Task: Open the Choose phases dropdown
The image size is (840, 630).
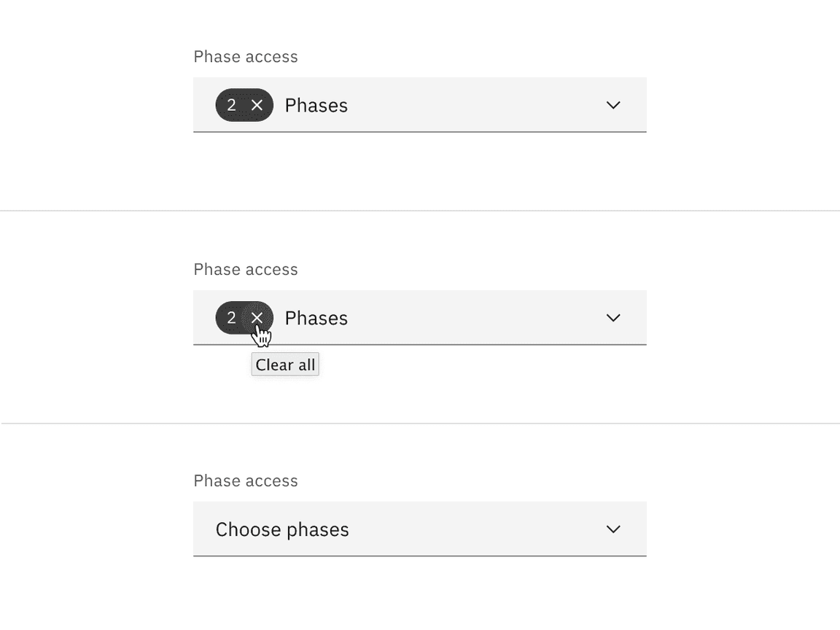Action: (x=474, y=529)
